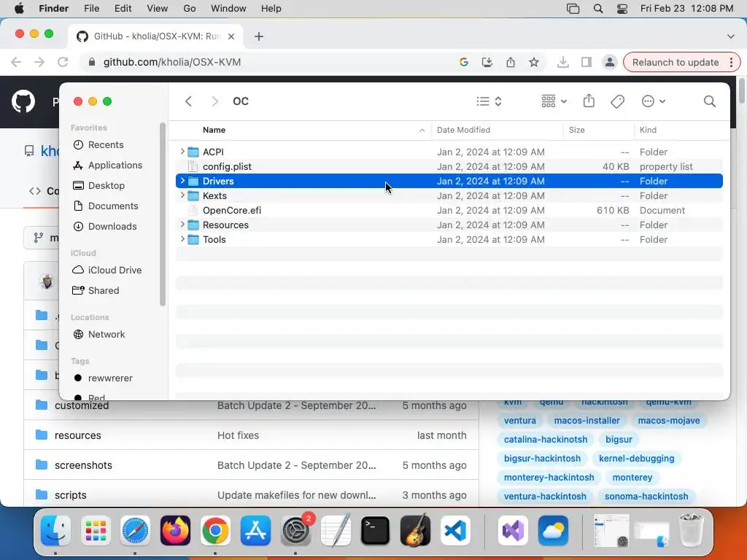Expand the Resources folder
The width and height of the screenshot is (747, 560).
coord(182,225)
